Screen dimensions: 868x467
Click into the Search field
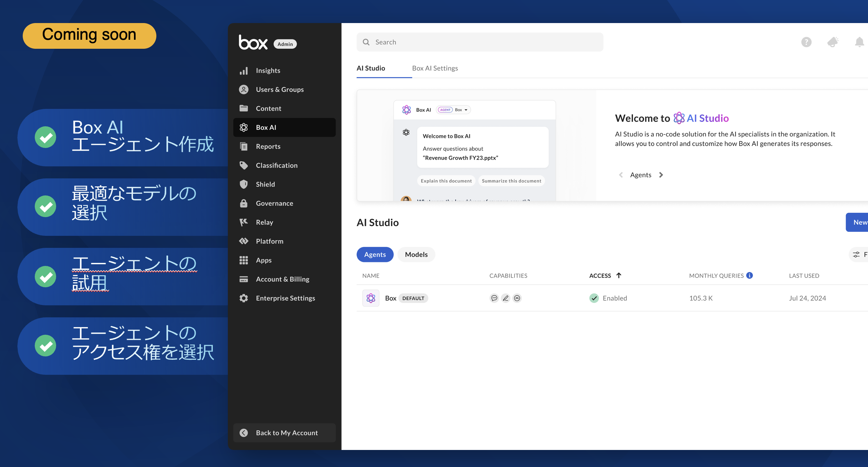coord(480,42)
